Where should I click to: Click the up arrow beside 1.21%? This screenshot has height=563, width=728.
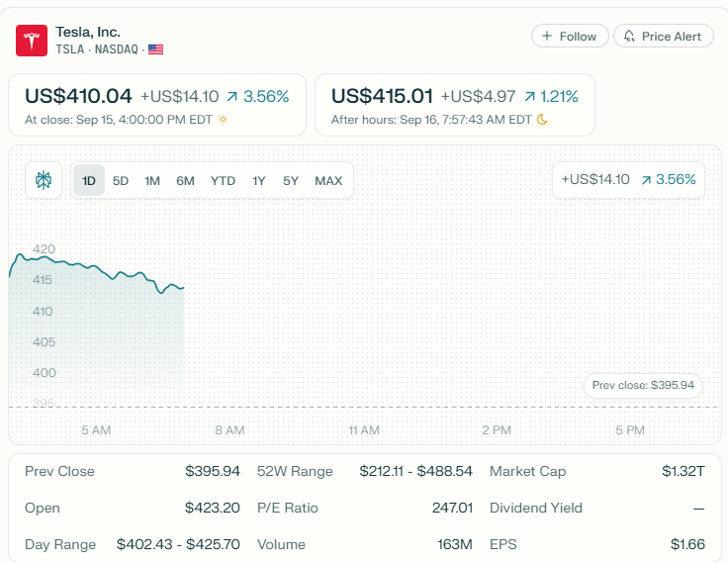530,97
